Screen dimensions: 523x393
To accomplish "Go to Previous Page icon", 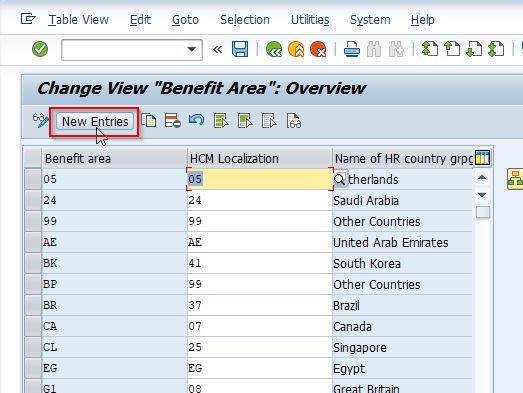I will (x=452, y=49).
